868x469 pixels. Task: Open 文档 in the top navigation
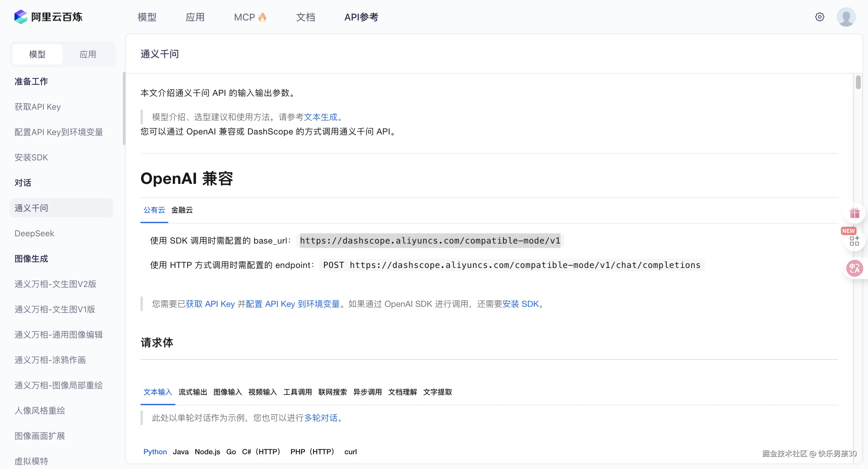tap(305, 17)
